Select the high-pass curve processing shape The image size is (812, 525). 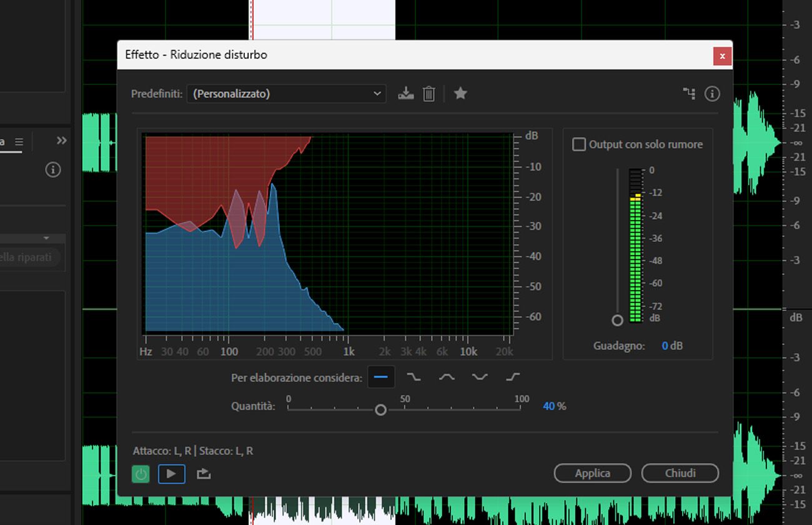point(511,376)
